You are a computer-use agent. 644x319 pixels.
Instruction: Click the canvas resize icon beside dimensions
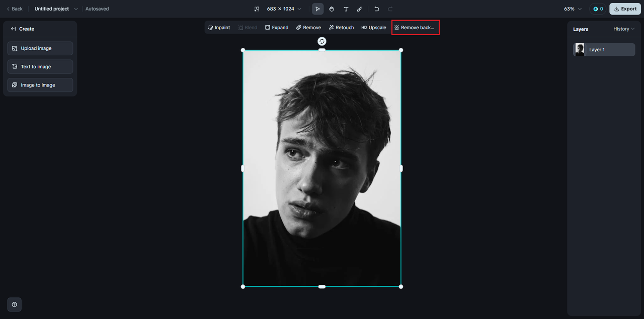click(x=257, y=9)
